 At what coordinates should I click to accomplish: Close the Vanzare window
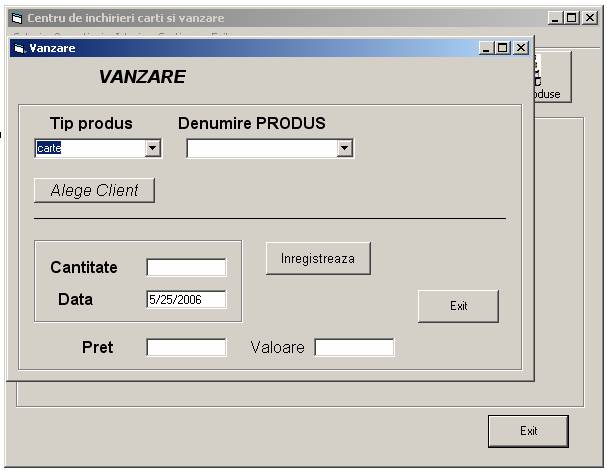tap(520, 47)
